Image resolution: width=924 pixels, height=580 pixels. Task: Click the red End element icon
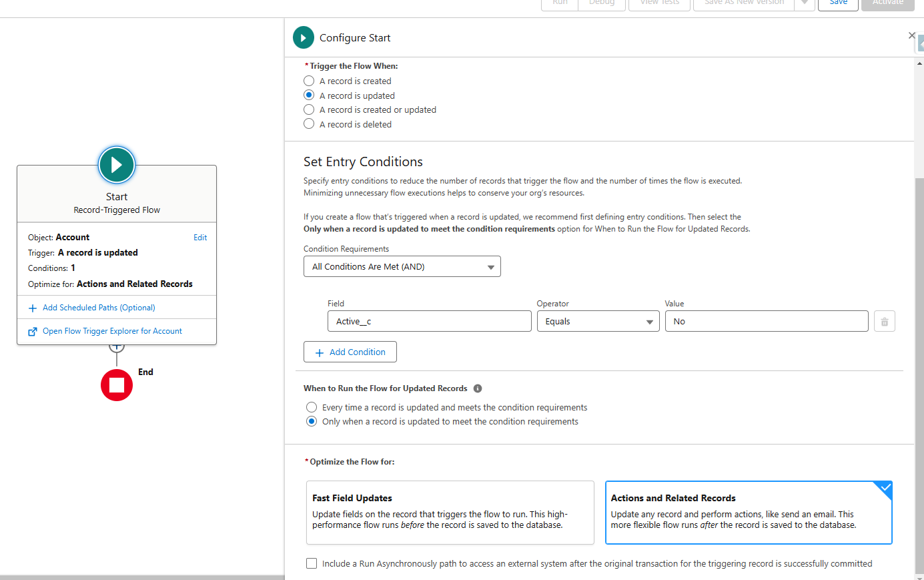(117, 385)
